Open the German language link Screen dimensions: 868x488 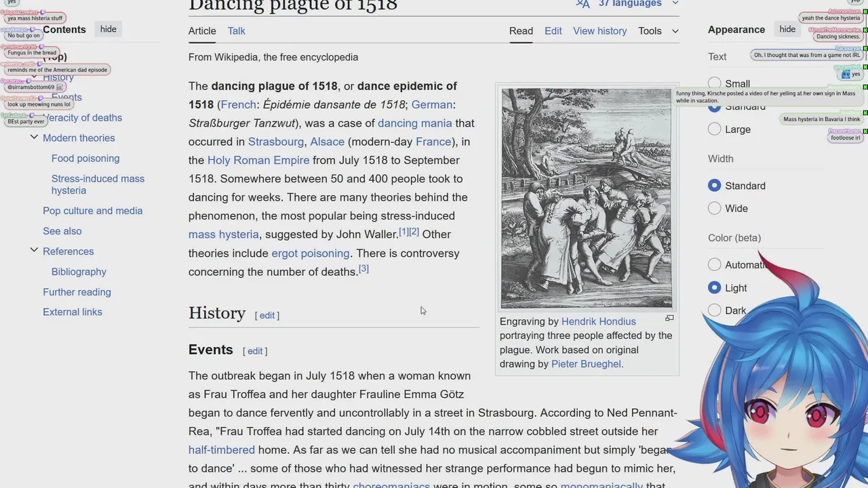pyautogui.click(x=432, y=105)
